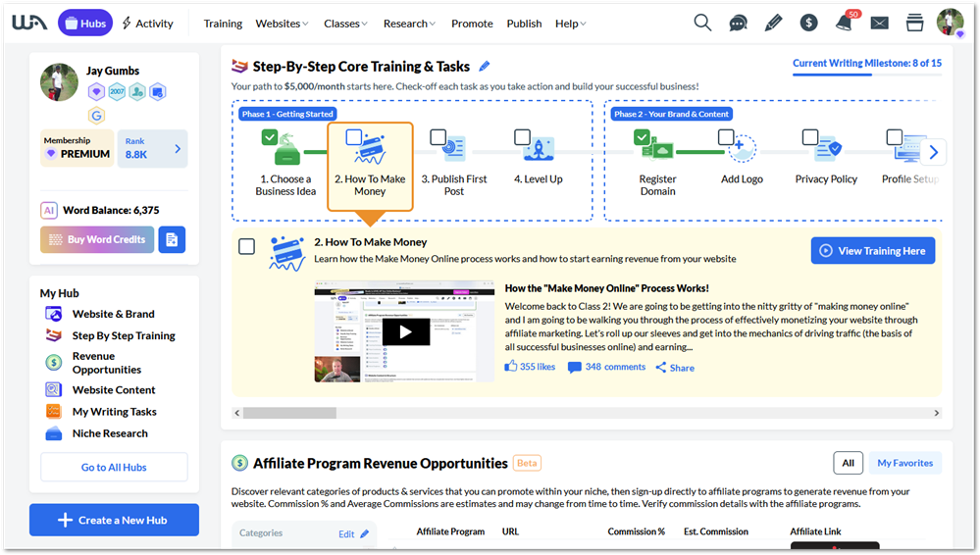Click Website & Brand hub icon

[54, 314]
